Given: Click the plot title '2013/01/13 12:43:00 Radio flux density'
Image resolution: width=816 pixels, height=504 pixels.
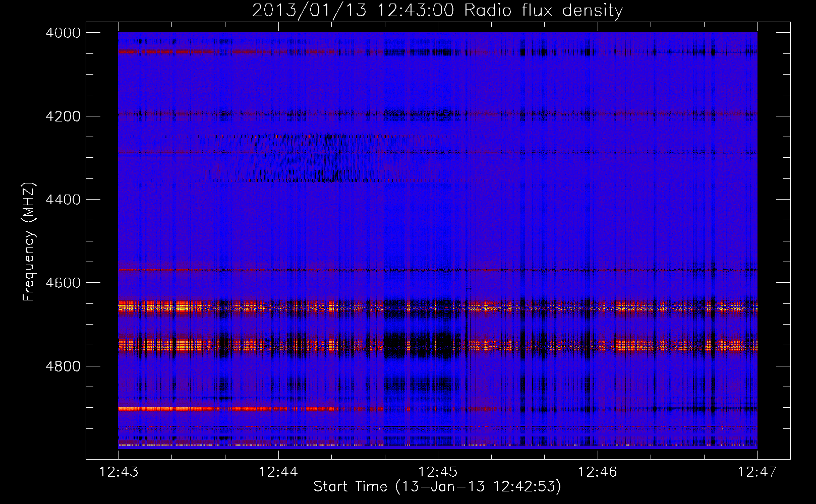Looking at the screenshot, I should [437, 10].
